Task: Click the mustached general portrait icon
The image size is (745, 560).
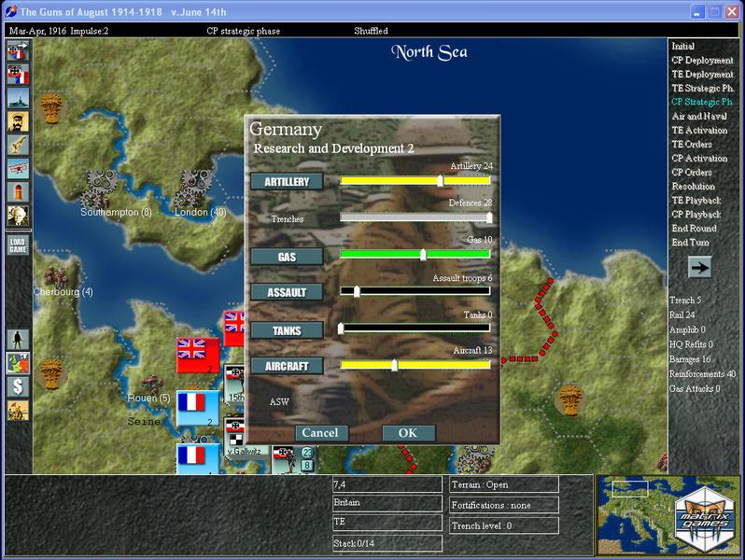Action: pos(18,121)
